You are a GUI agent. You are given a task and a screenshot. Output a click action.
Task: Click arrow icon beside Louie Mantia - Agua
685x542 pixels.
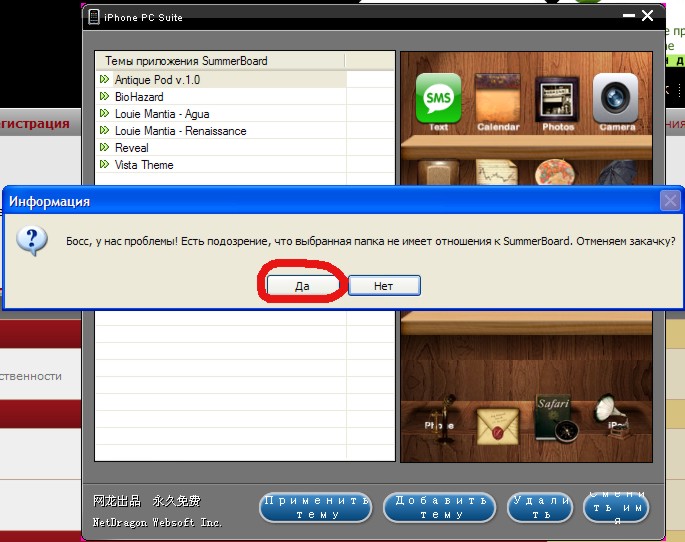pos(104,113)
